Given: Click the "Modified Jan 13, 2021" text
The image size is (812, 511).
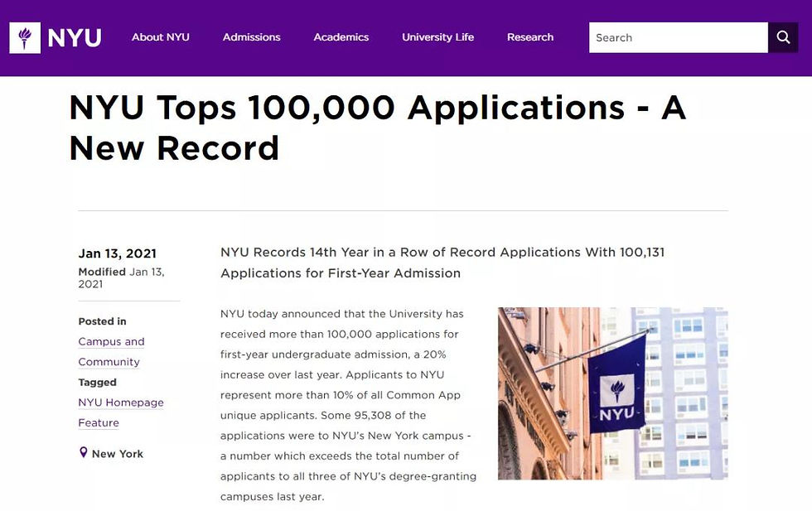Looking at the screenshot, I should (122, 278).
